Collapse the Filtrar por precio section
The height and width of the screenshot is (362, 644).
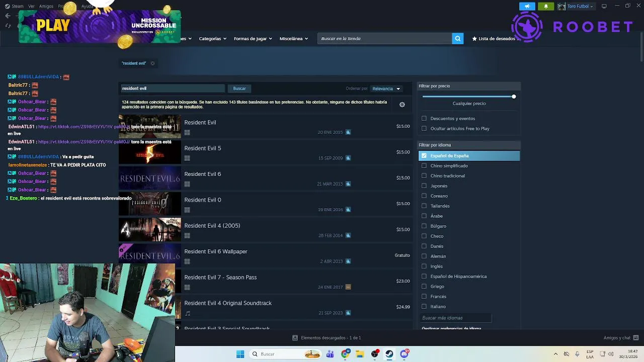[x=469, y=86]
